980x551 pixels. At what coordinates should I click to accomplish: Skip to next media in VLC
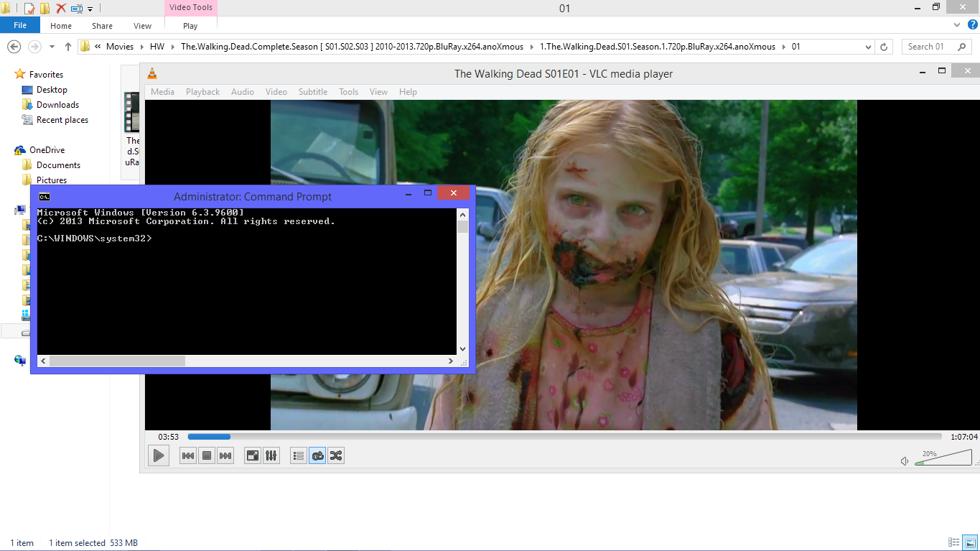click(225, 455)
